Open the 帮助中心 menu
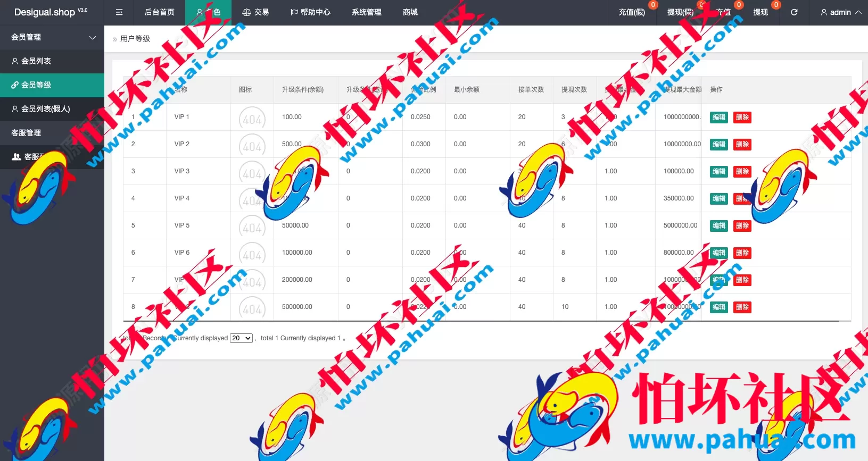 pyautogui.click(x=310, y=12)
